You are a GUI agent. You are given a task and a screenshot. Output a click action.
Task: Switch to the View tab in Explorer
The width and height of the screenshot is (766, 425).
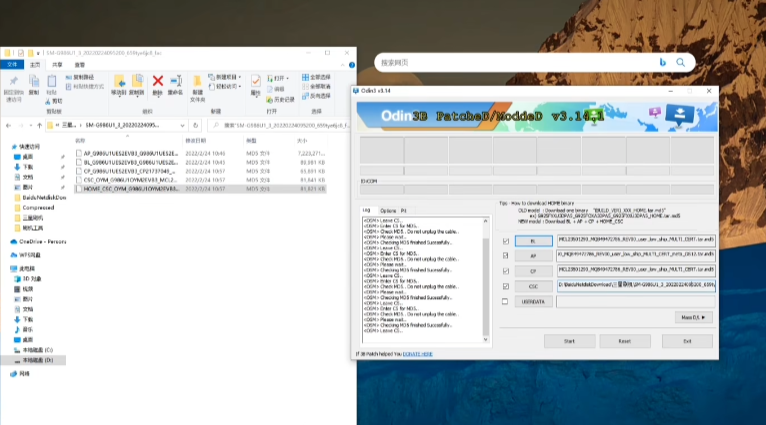pyautogui.click(x=80, y=64)
